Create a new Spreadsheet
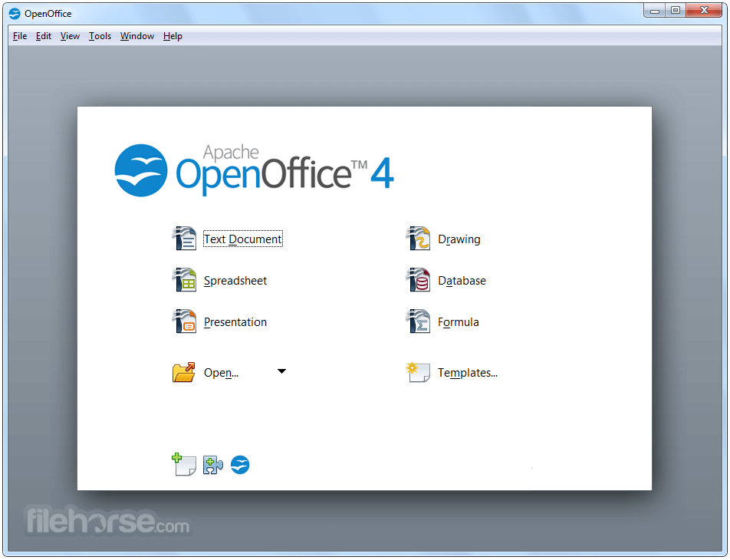The width and height of the screenshot is (730, 560). tap(235, 281)
